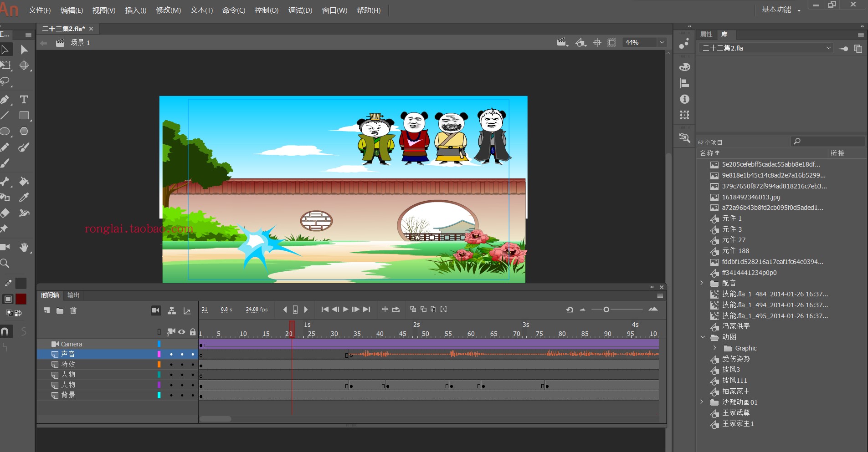
Task: Switch to the 属性 tab
Action: [706, 35]
